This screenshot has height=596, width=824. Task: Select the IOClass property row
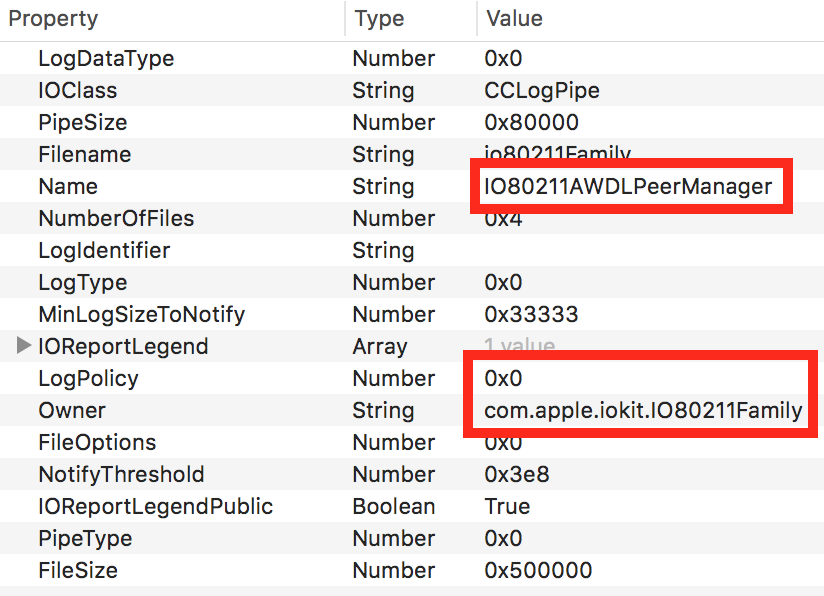77,90
